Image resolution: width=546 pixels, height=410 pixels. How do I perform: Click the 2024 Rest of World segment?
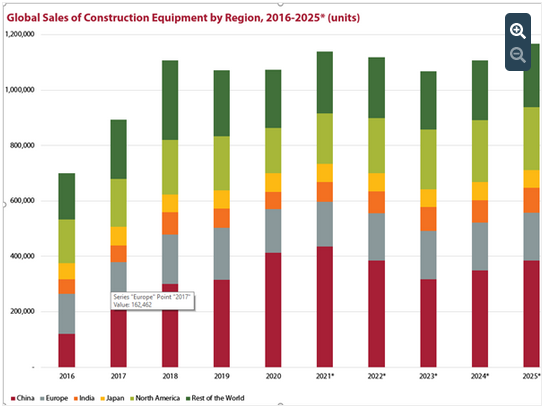(x=480, y=90)
